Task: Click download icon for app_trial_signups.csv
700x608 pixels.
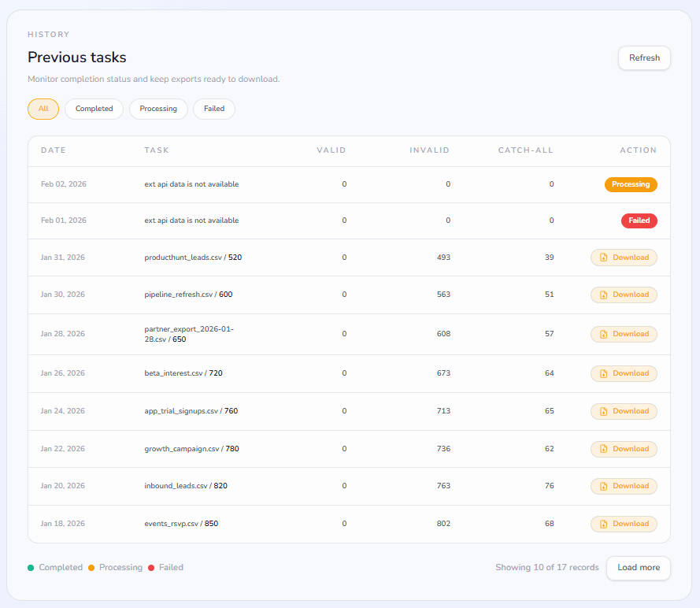Action: pyautogui.click(x=604, y=411)
